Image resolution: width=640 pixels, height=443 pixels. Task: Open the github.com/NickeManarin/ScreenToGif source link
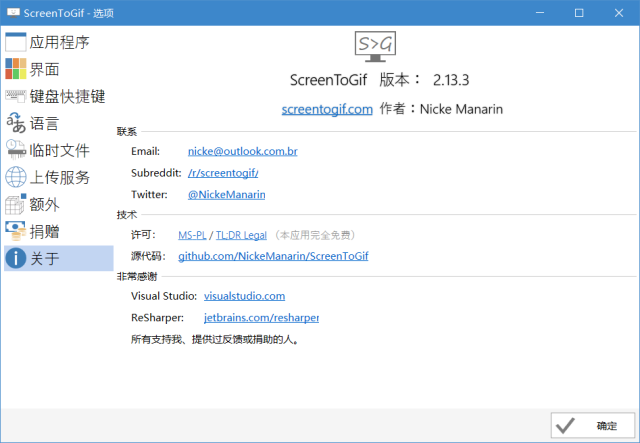pyautogui.click(x=273, y=256)
